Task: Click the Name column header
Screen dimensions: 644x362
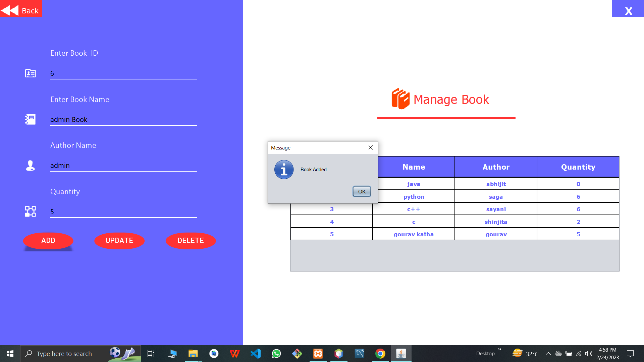Action: click(x=414, y=167)
